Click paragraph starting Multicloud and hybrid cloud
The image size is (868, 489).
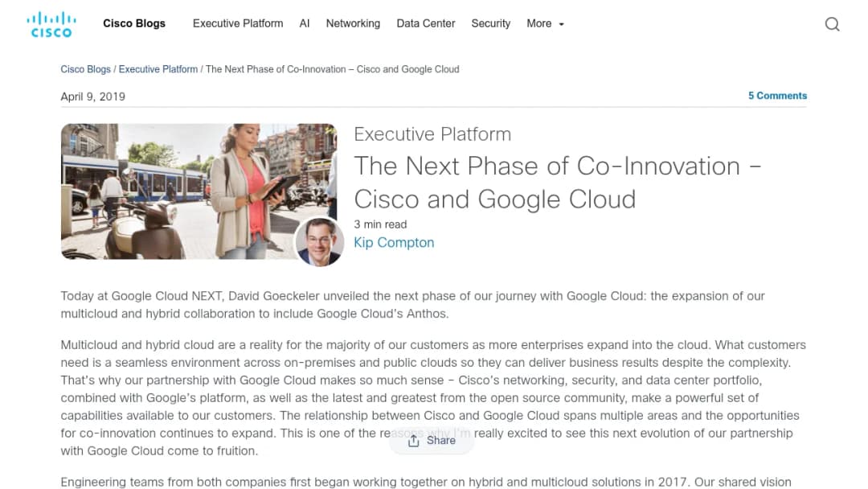(x=433, y=397)
